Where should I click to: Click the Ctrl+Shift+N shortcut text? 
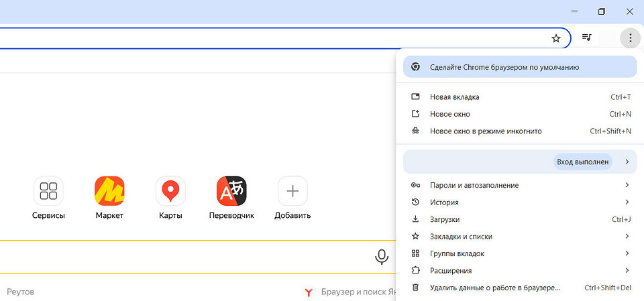(x=610, y=131)
